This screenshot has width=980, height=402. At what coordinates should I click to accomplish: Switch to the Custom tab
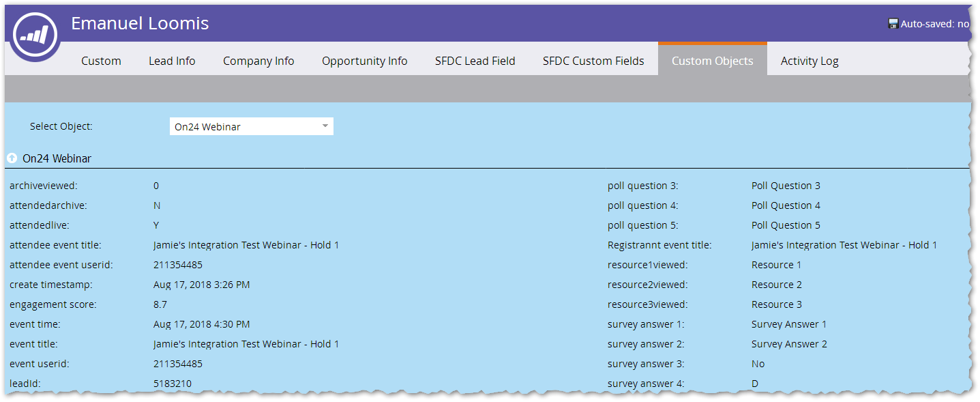coord(101,61)
